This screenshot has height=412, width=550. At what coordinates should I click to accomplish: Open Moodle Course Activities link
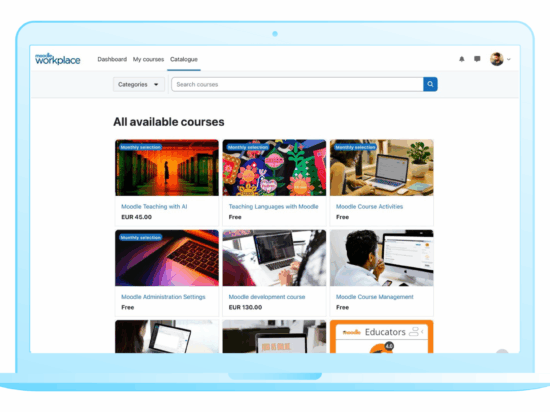[369, 207]
